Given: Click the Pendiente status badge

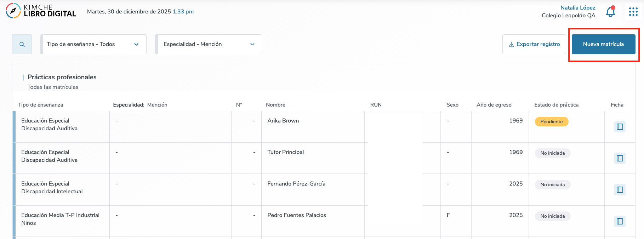Looking at the screenshot, I should point(551,121).
